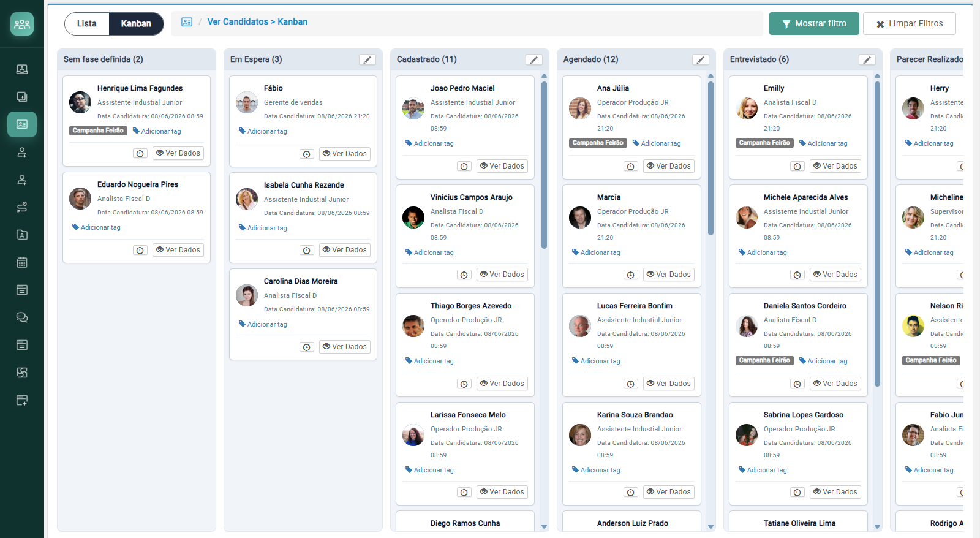Click Limpar Filtros button
Screen dimensions: 980x538
[910, 24]
